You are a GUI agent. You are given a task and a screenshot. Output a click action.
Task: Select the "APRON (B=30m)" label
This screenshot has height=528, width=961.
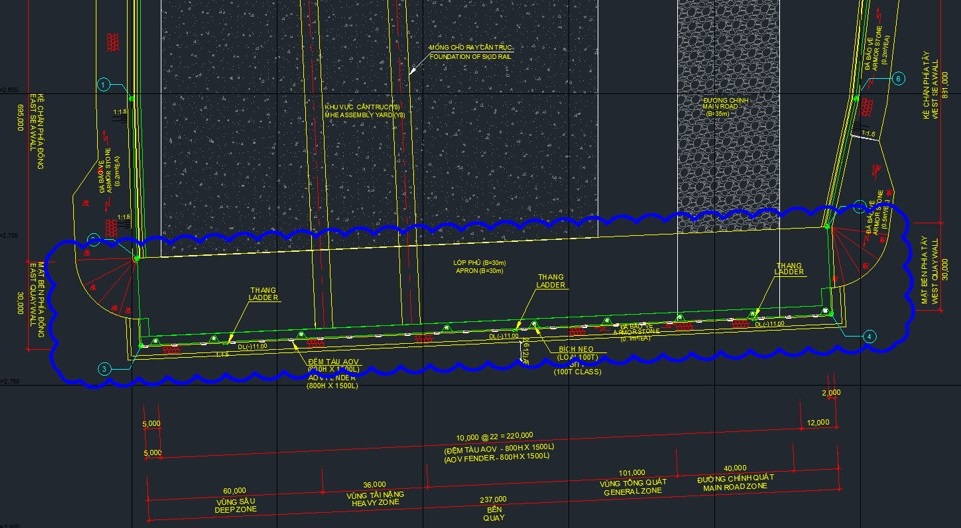pos(480,270)
